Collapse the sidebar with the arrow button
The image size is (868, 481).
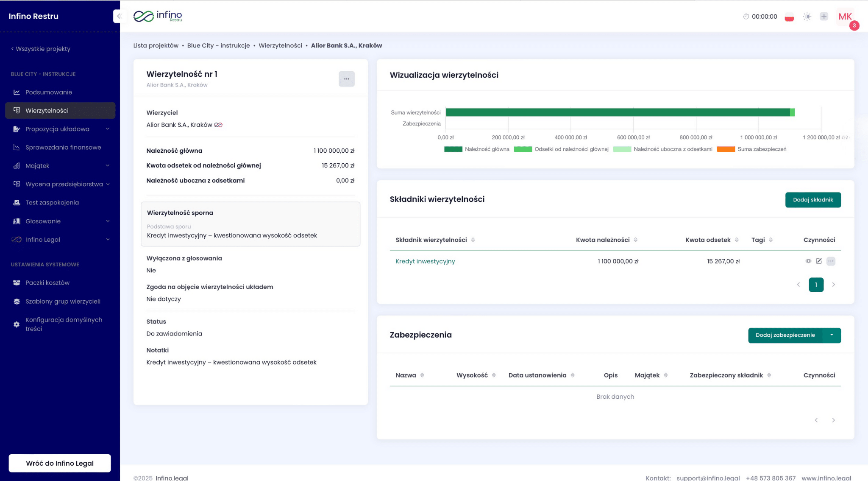pos(119,16)
